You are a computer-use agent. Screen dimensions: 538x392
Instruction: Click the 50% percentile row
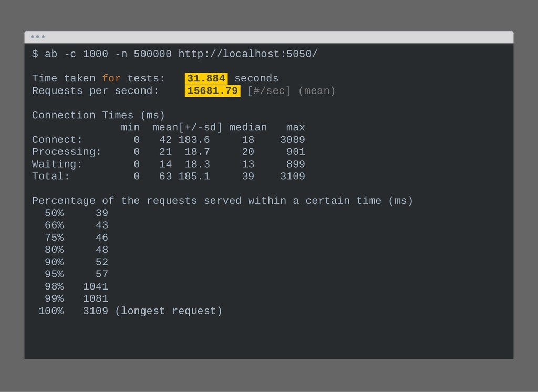click(76, 213)
